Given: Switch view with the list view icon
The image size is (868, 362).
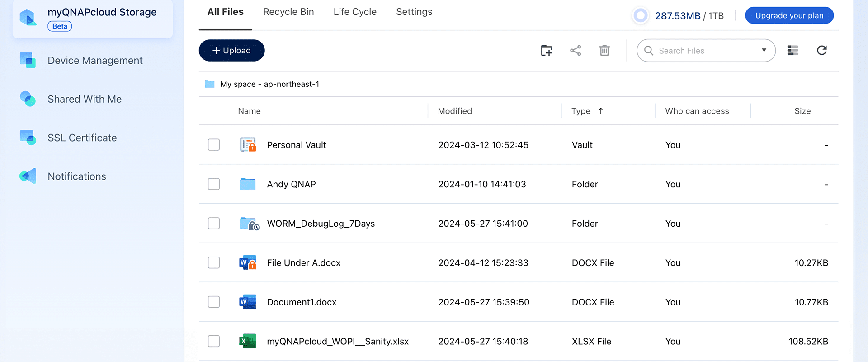Looking at the screenshot, I should point(793,50).
